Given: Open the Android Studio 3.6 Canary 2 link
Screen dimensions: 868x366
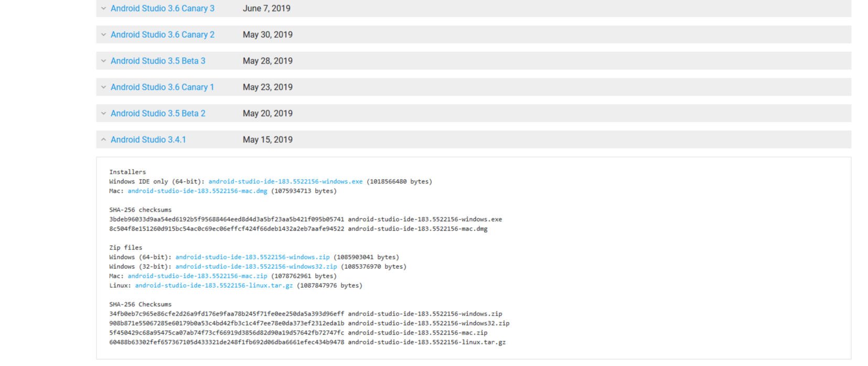Looking at the screenshot, I should tap(162, 35).
